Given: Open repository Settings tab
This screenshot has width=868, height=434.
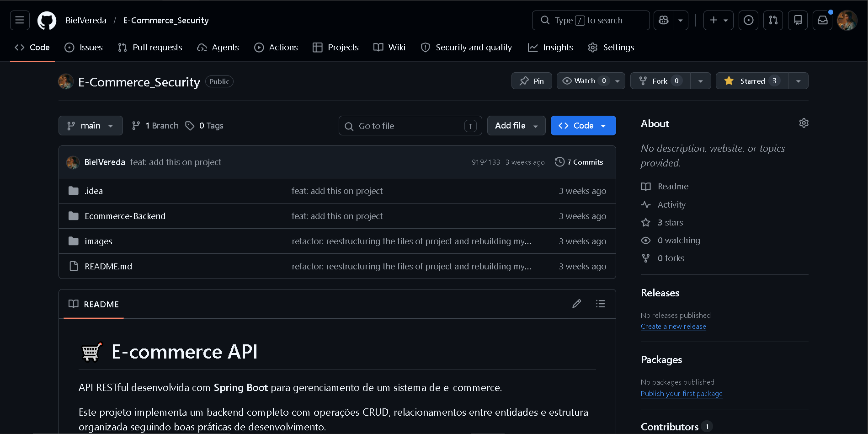Looking at the screenshot, I should pos(611,47).
